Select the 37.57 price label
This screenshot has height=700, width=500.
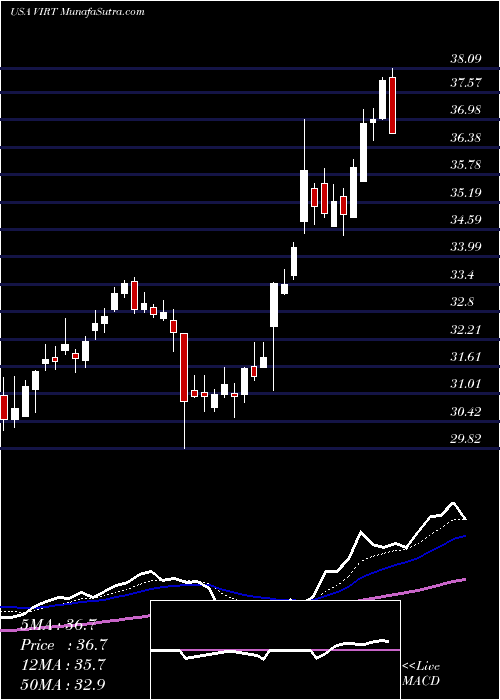point(465,82)
